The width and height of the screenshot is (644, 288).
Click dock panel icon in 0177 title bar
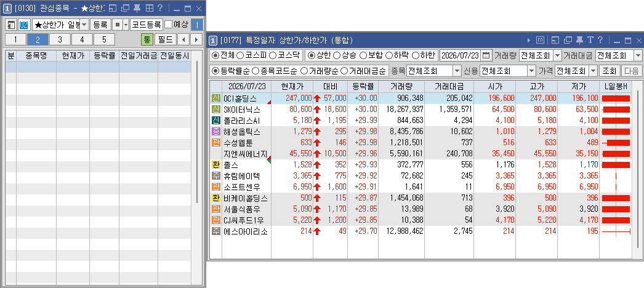tap(556, 40)
